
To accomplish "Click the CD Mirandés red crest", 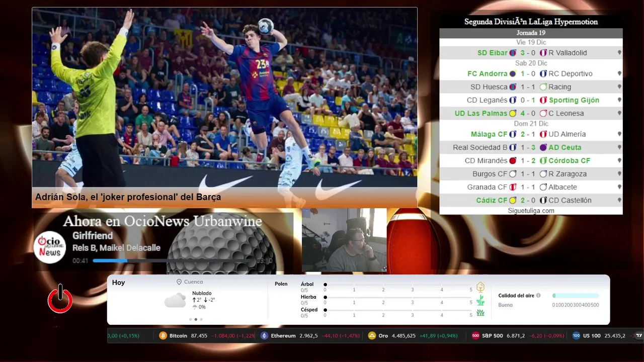I will click(513, 160).
